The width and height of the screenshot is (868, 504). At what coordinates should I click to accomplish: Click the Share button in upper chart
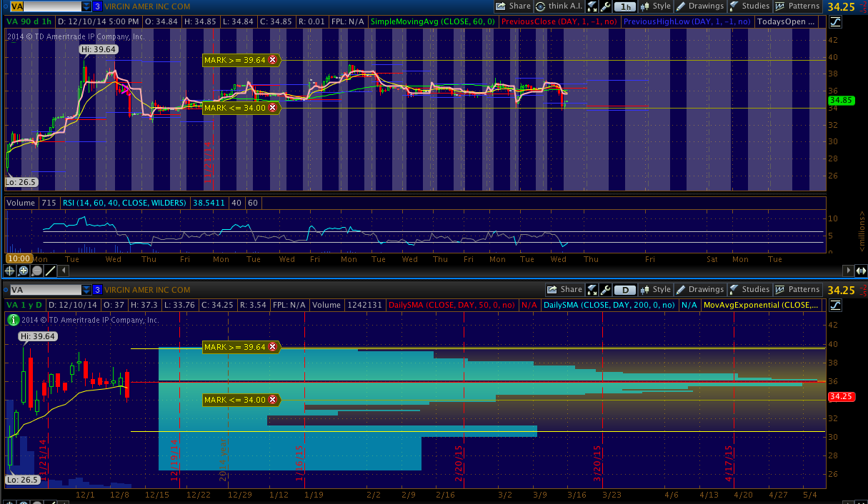tap(513, 6)
